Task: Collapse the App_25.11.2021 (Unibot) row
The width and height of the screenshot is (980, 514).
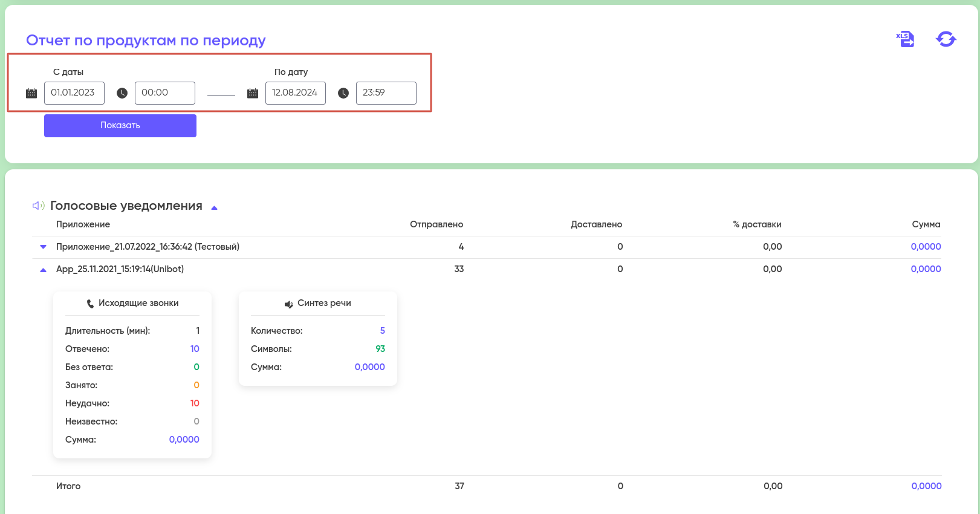Action: 43,270
